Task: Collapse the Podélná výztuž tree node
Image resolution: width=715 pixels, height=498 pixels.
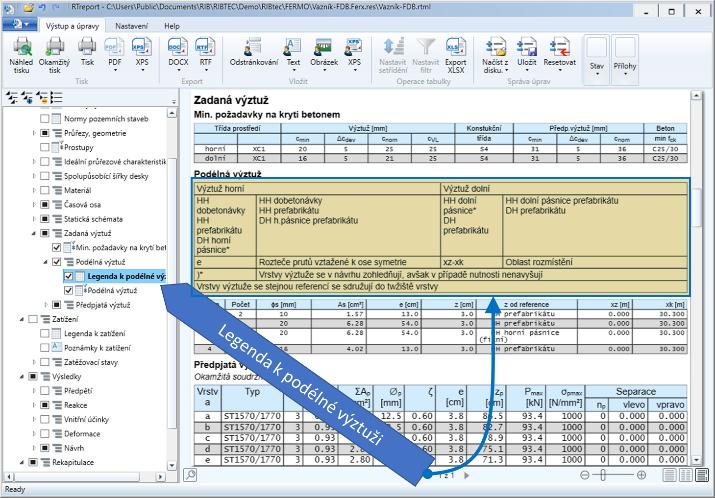Action: tap(46, 262)
